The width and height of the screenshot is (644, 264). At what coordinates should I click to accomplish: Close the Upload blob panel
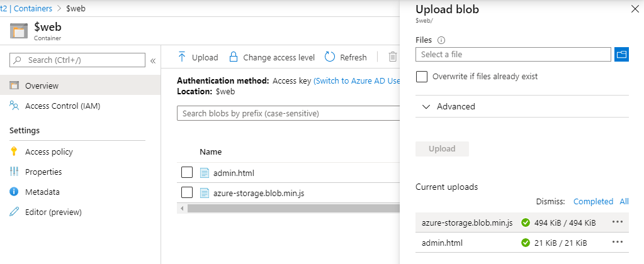635,9
